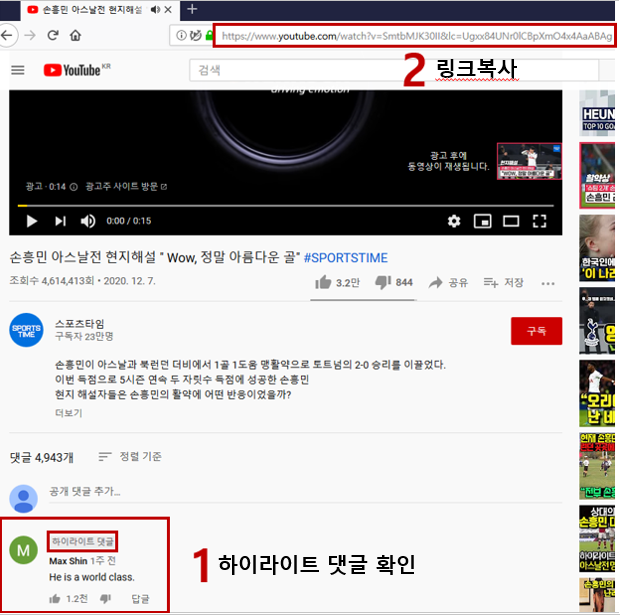
Task: Open the 활약상 sidebar video thumbnail
Action: pos(597,175)
